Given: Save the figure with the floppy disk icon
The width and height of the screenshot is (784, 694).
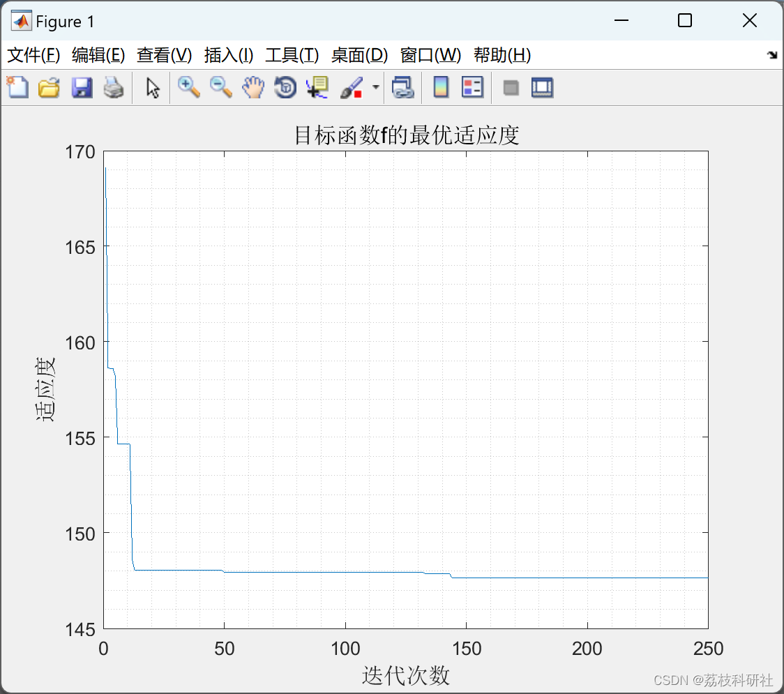Looking at the screenshot, I should point(82,87).
